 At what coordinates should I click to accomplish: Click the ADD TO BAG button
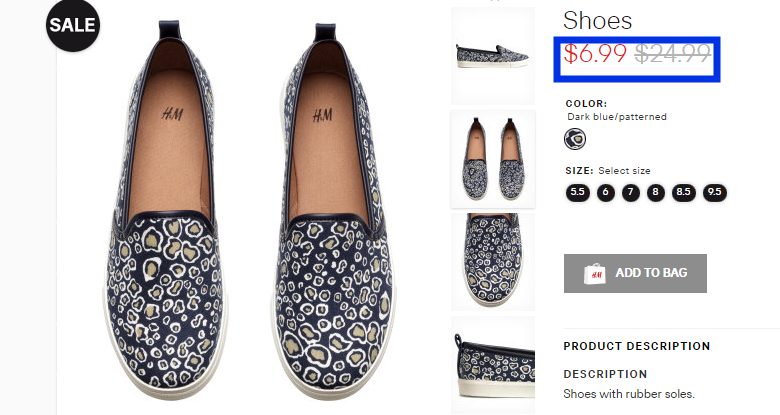[635, 273]
